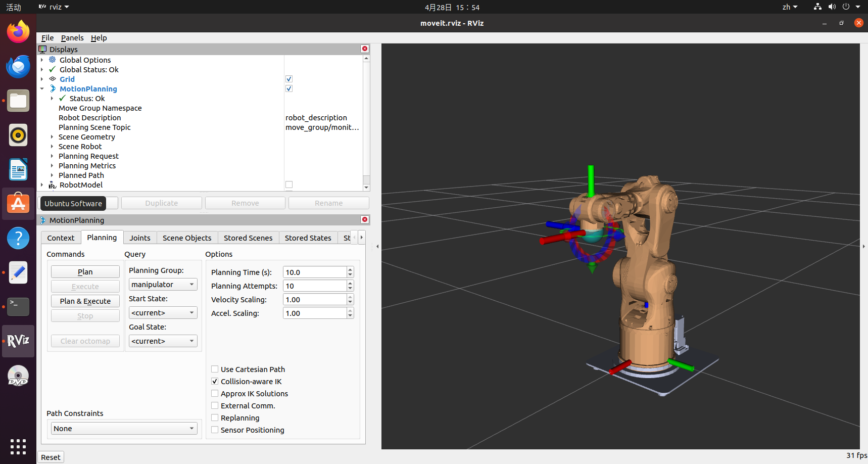The height and width of the screenshot is (464, 868).
Task: Disable the Grid display checkbox
Action: click(x=289, y=79)
